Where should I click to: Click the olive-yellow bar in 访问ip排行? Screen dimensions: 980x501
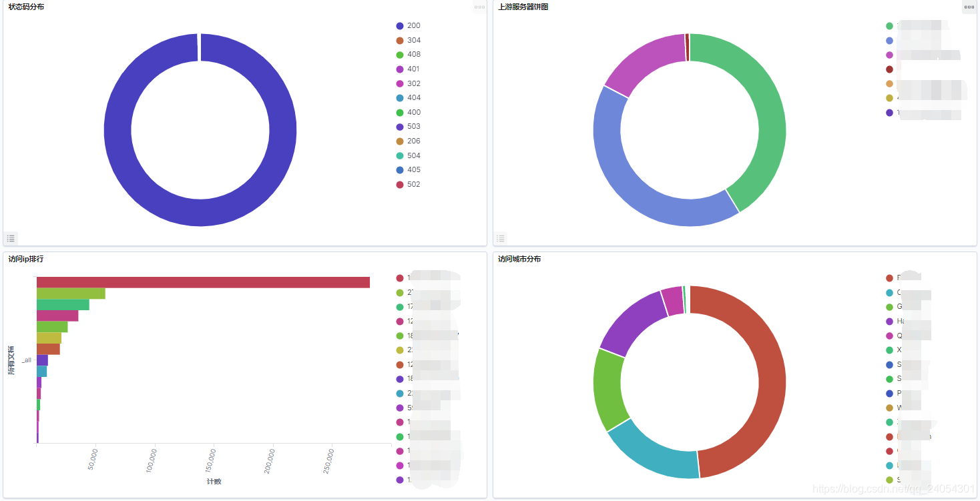pos(49,338)
